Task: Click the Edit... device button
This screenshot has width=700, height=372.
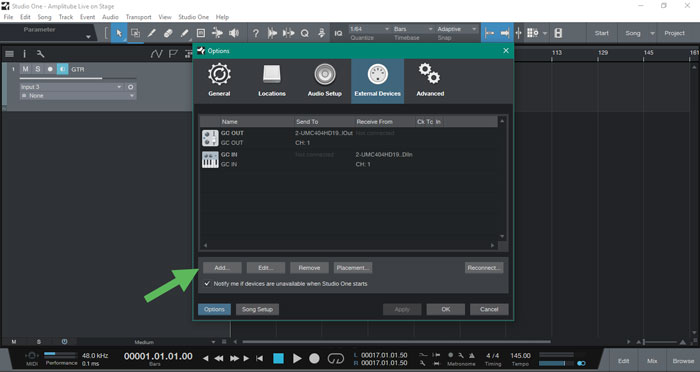Action: pos(266,268)
